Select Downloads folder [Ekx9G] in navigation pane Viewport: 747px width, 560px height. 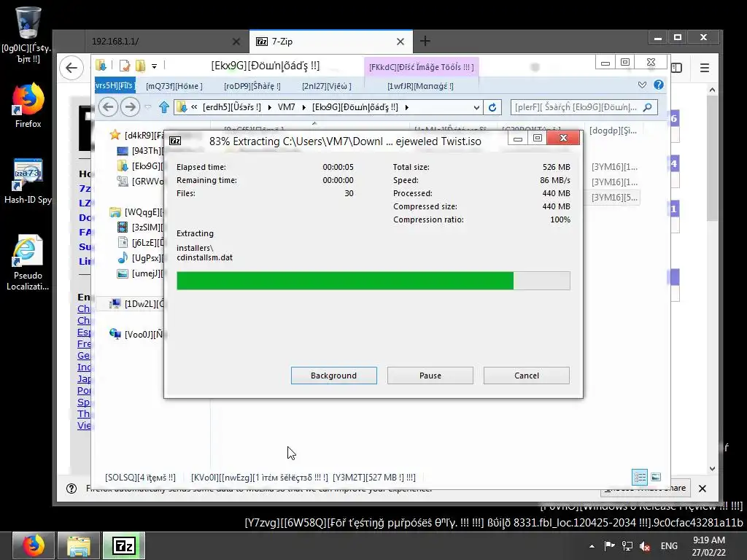(142, 166)
